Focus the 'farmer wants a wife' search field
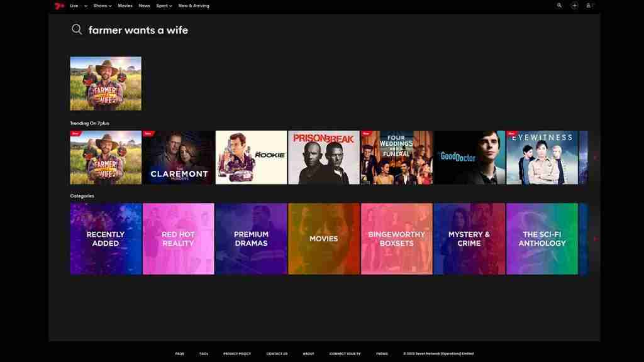 (x=138, y=30)
